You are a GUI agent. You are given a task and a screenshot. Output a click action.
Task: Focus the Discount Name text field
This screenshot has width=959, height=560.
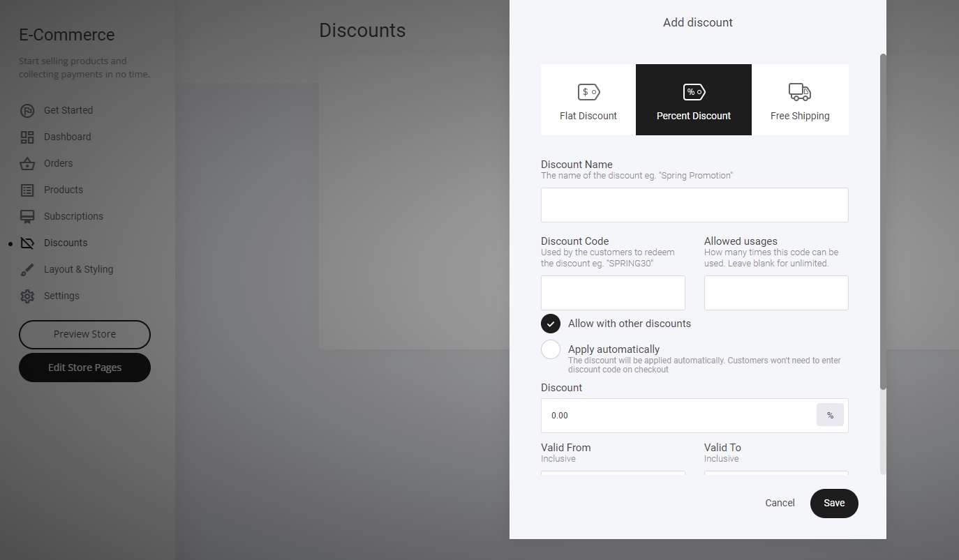click(694, 205)
